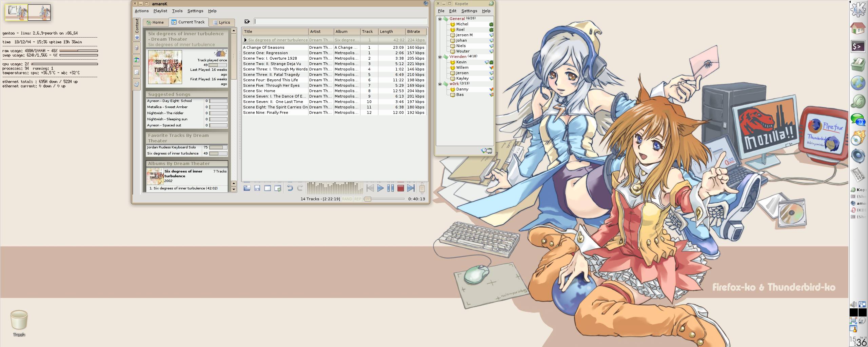Click the refresh playlist icon with green arrows
The height and width of the screenshot is (347, 868).
tap(278, 188)
